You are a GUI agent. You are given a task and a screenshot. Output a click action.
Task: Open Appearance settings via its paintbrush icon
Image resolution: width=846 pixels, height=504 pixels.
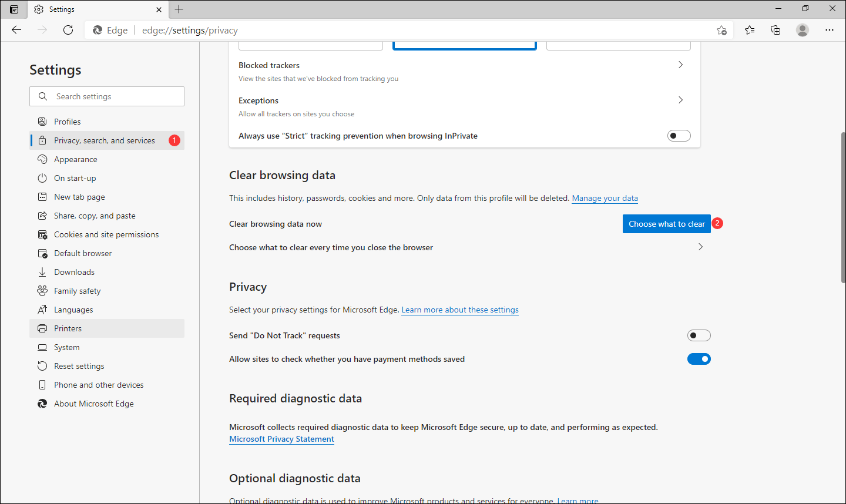pos(42,159)
